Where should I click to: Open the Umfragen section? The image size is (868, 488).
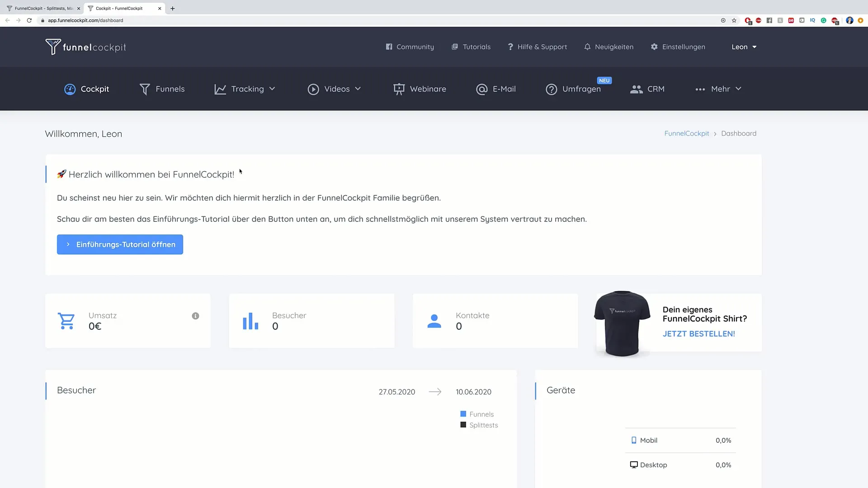[x=573, y=89]
